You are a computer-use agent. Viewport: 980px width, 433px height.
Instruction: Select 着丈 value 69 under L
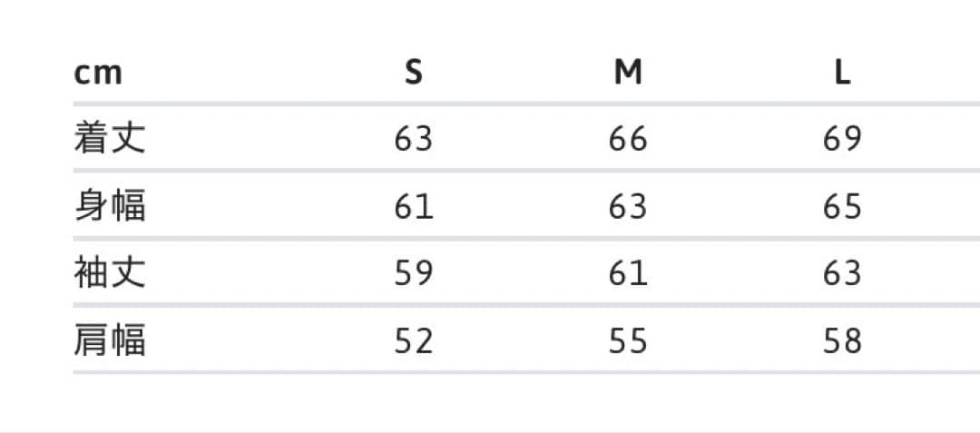click(x=843, y=139)
